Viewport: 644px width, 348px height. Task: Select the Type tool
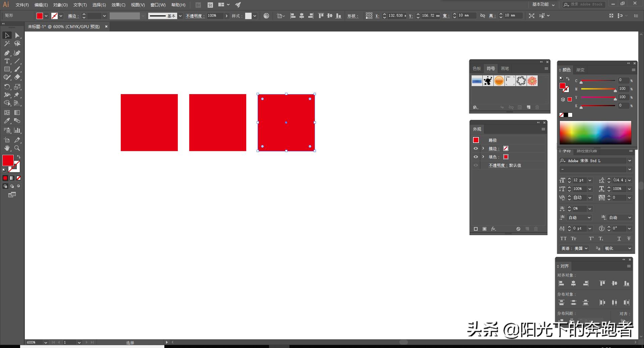coord(7,61)
